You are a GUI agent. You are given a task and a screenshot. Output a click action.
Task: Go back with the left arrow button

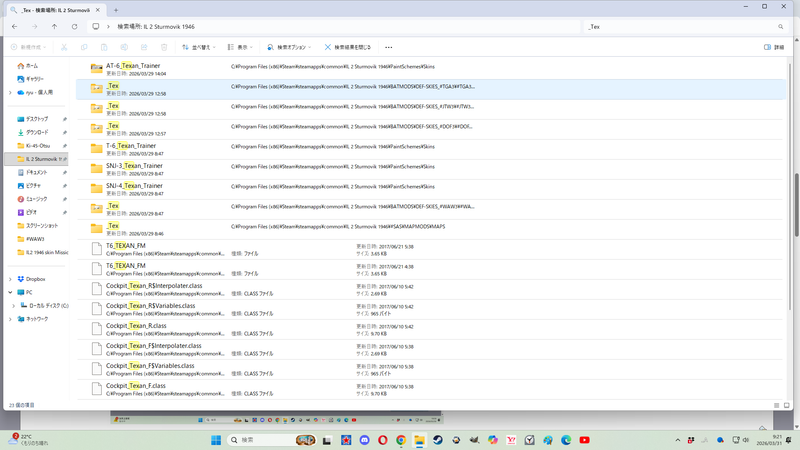[x=14, y=27]
